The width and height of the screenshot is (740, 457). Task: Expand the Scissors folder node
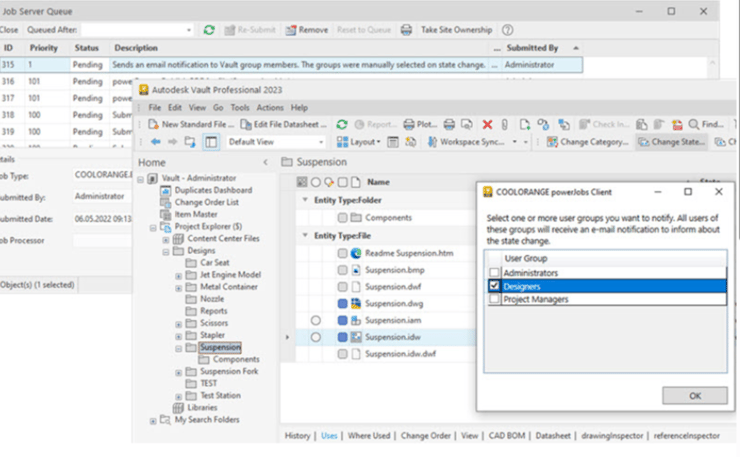click(178, 324)
